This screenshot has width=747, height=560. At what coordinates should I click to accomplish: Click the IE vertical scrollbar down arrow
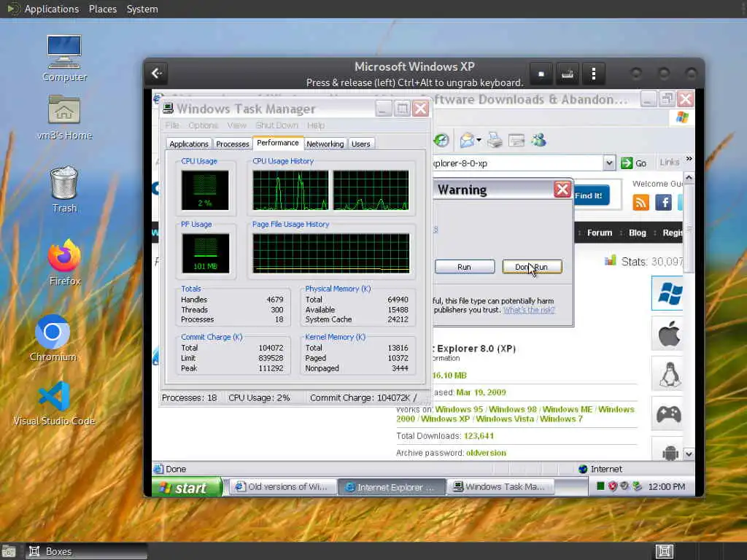coord(689,454)
